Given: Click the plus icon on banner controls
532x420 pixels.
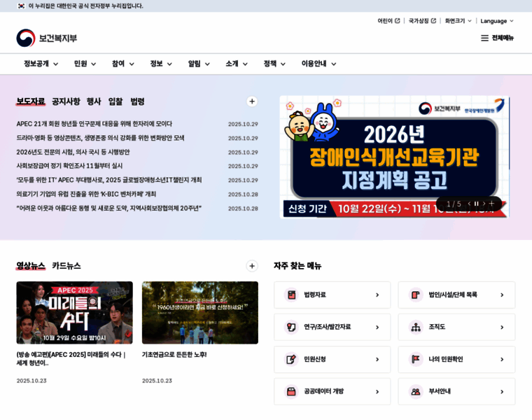Looking at the screenshot, I should (x=491, y=204).
